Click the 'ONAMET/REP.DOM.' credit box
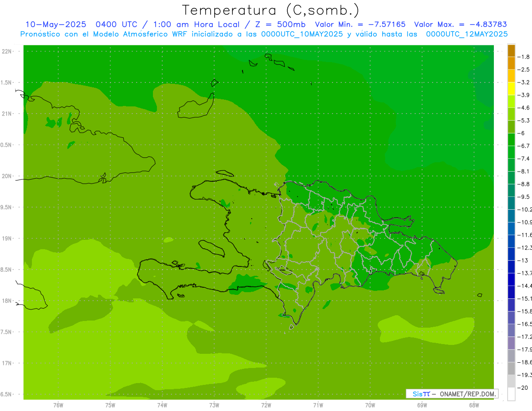This screenshot has width=532, height=411. (452, 394)
